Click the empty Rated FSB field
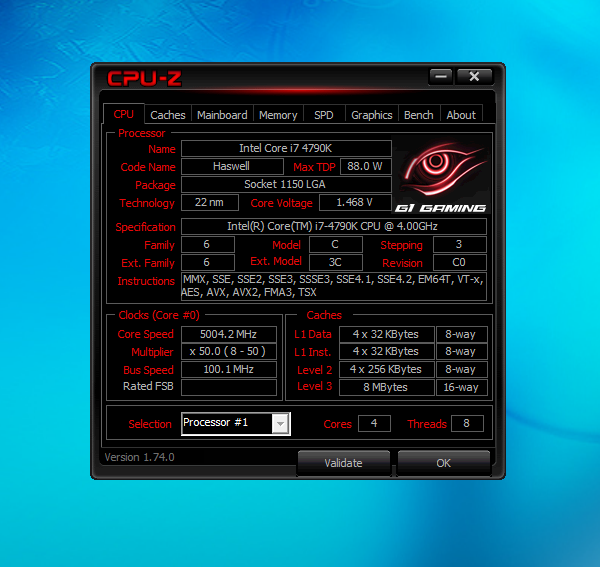Screen dimensions: 600x567 tap(229, 387)
